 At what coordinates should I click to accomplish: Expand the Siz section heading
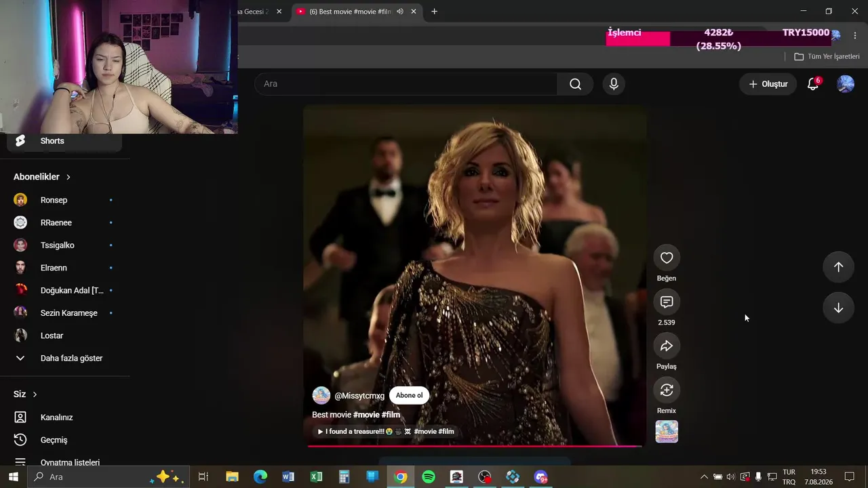(25, 394)
